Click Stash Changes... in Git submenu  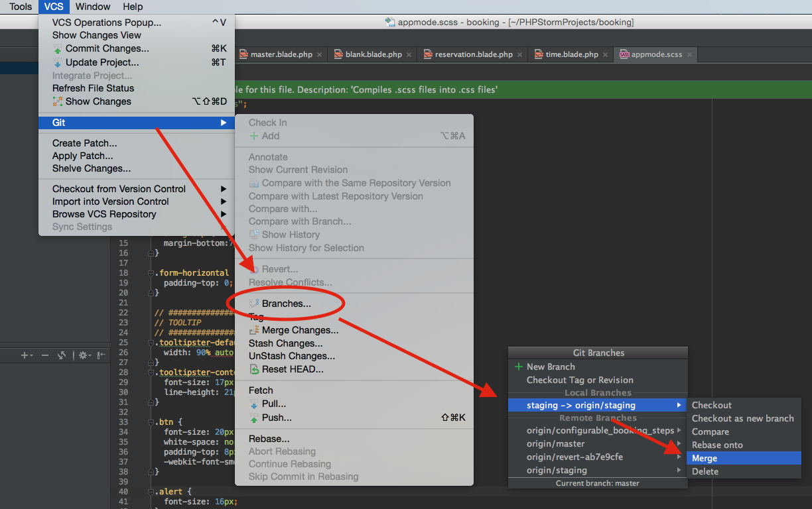pos(285,343)
